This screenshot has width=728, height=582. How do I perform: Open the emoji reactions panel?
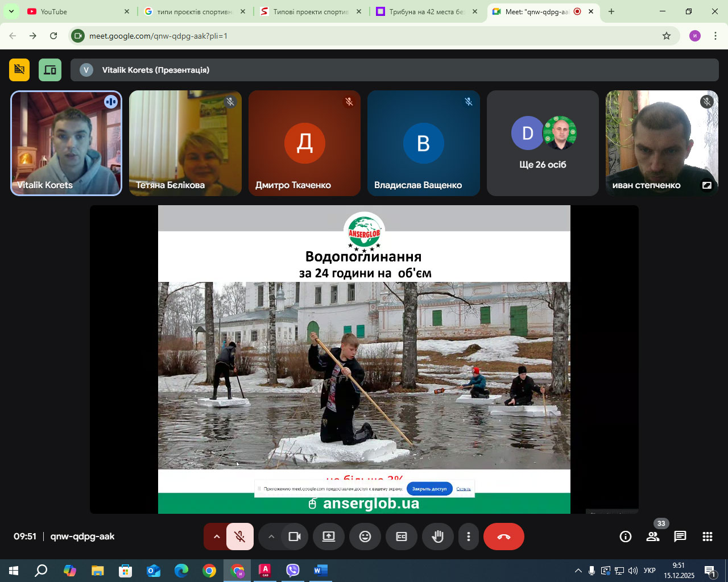pyautogui.click(x=365, y=537)
